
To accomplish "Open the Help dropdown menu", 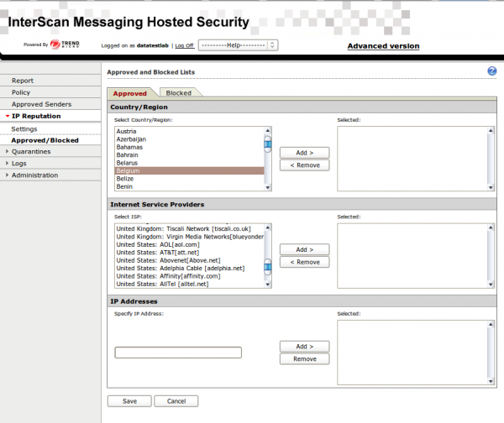I will pos(239,45).
